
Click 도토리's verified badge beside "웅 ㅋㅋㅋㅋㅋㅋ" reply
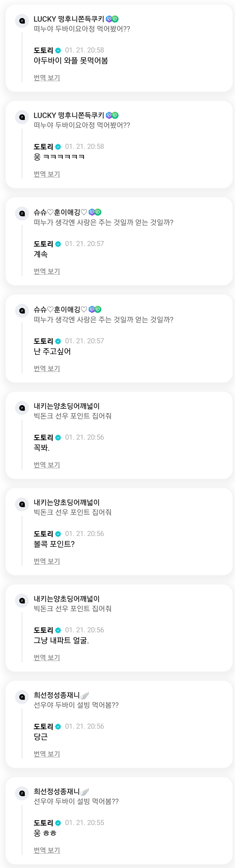58,147
